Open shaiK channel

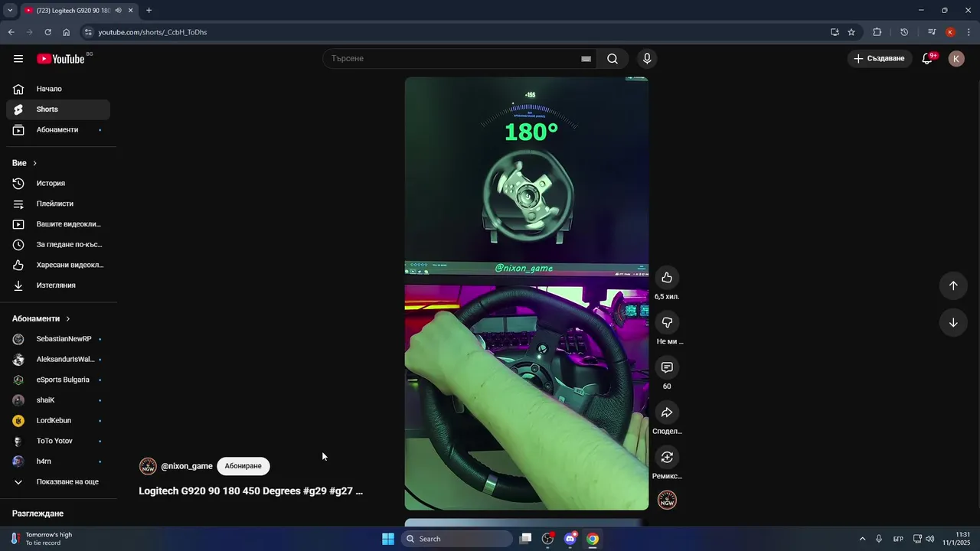coord(58,400)
